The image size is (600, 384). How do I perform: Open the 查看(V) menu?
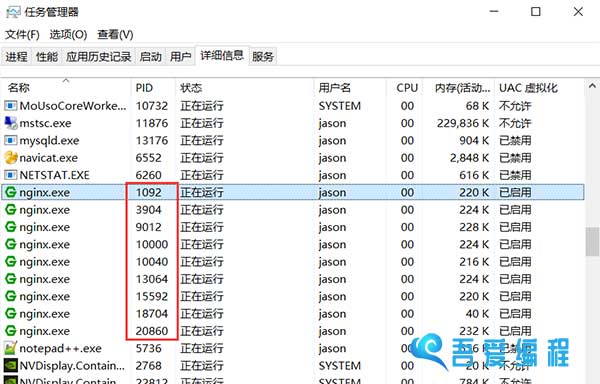115,35
